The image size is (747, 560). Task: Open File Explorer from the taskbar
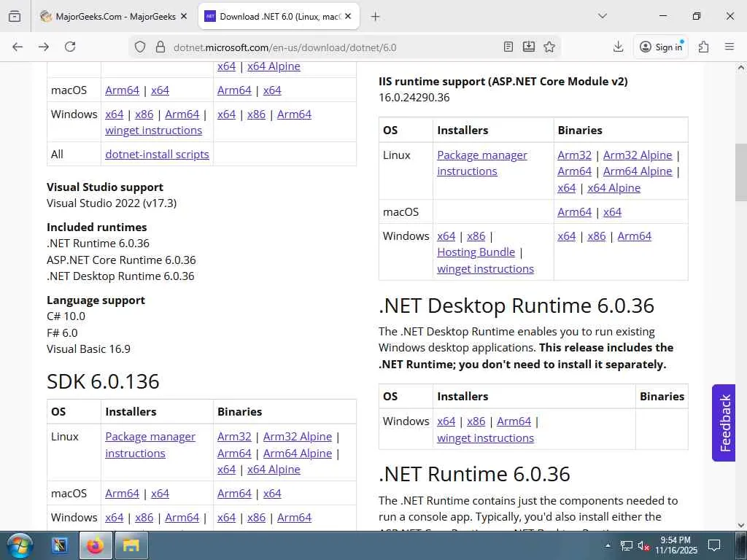[x=131, y=545]
